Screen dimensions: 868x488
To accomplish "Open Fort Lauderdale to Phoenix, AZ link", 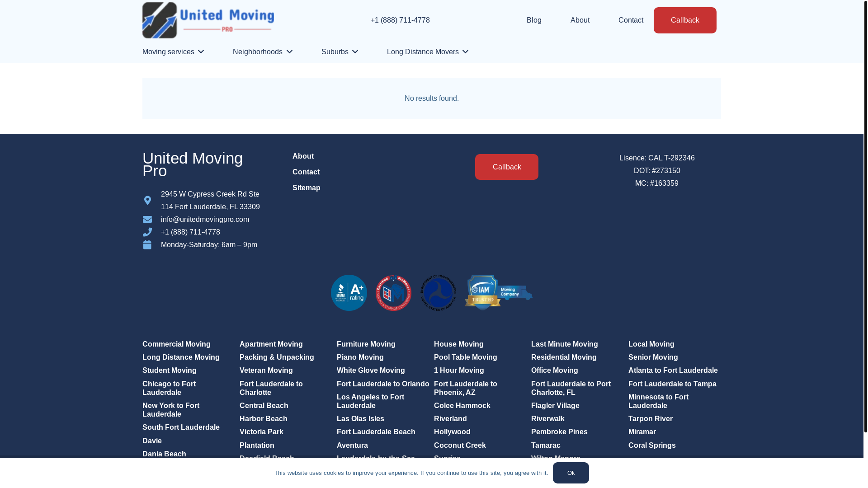I will pyautogui.click(x=466, y=388).
